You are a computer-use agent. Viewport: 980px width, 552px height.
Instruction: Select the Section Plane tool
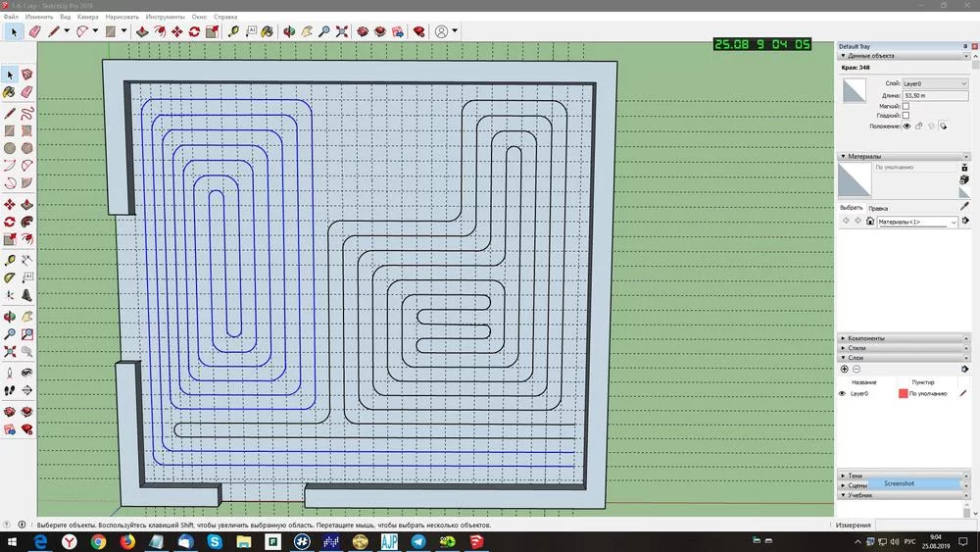click(x=26, y=390)
